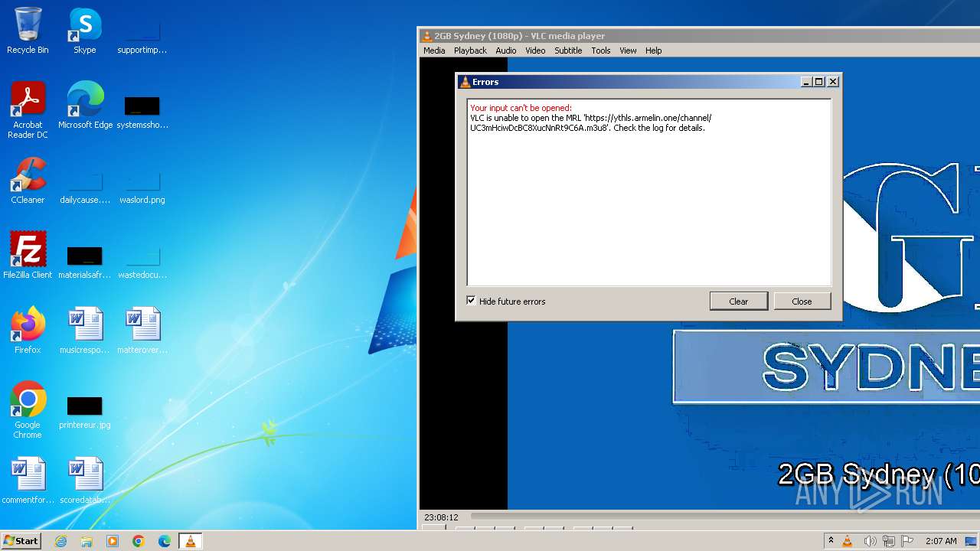Viewport: 980px width, 551px height.
Task: Open Microsoft Edge desktop shortcut
Action: (x=85, y=106)
